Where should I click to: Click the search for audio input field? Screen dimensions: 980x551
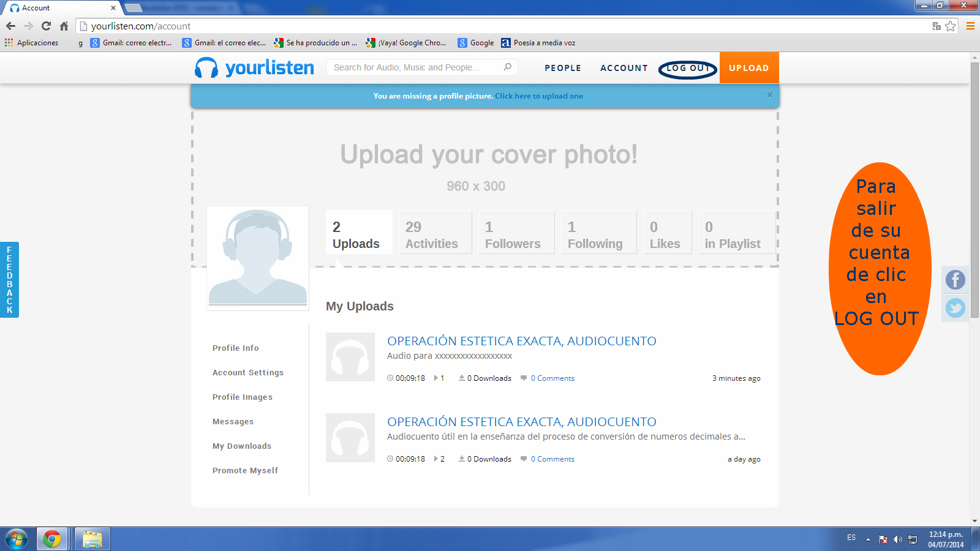click(x=417, y=67)
